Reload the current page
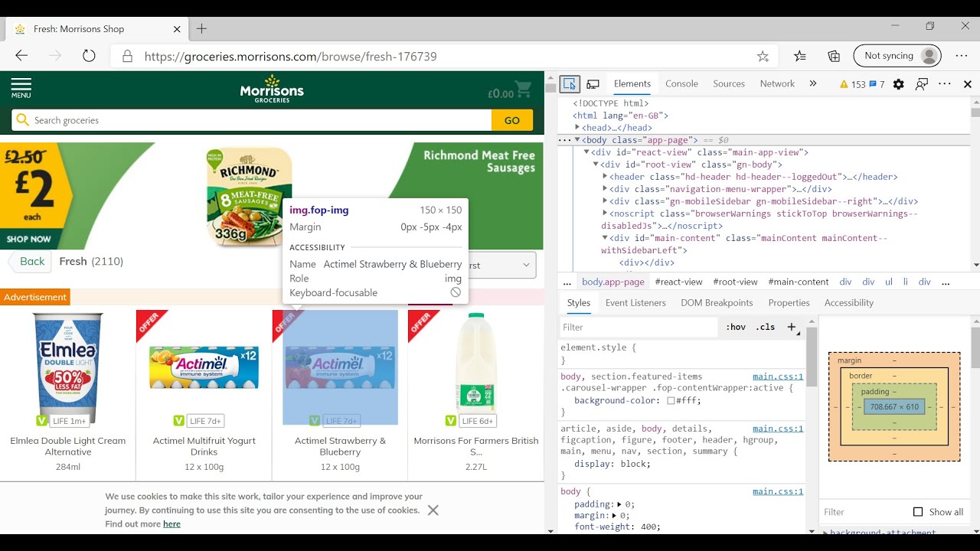The height and width of the screenshot is (551, 980). 89,56
